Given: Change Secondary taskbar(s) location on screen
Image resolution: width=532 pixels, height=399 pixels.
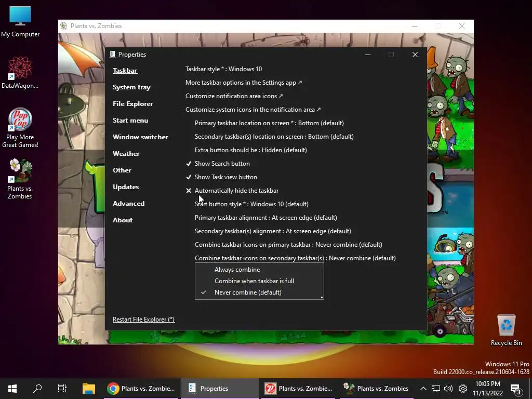Looking at the screenshot, I should [274, 137].
